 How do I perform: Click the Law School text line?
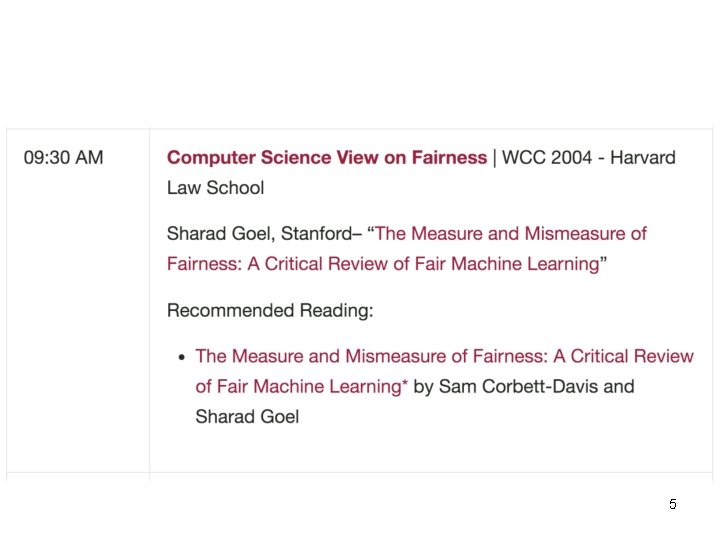click(215, 187)
